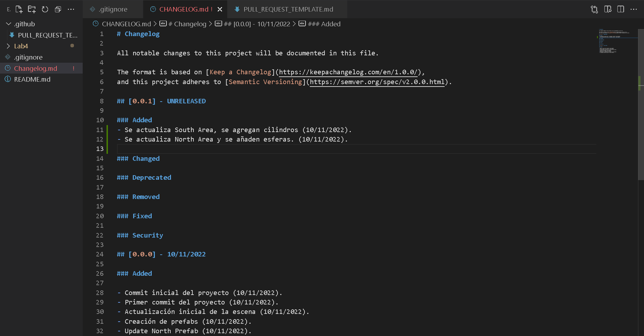This screenshot has height=336, width=644.
Task: Open Markdown preview to the side
Action: [x=608, y=9]
